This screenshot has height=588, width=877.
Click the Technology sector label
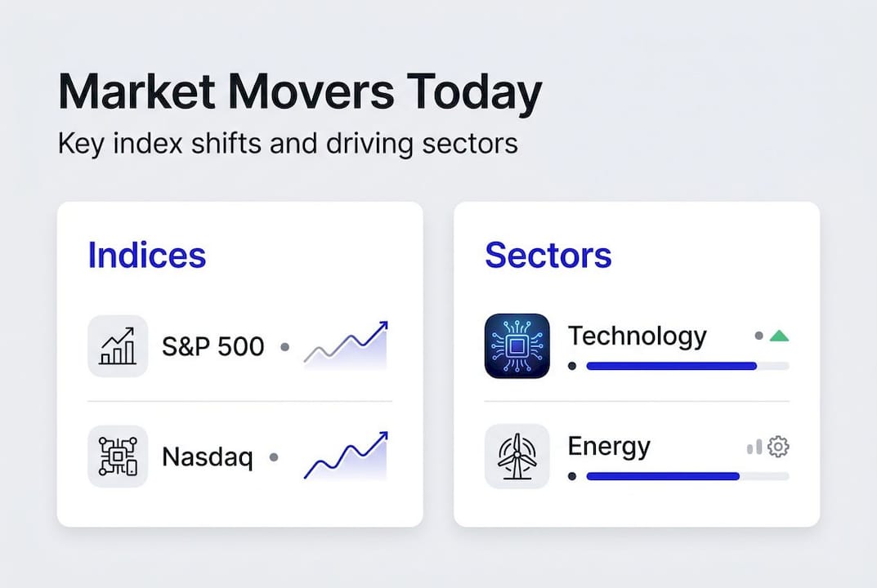638,336
